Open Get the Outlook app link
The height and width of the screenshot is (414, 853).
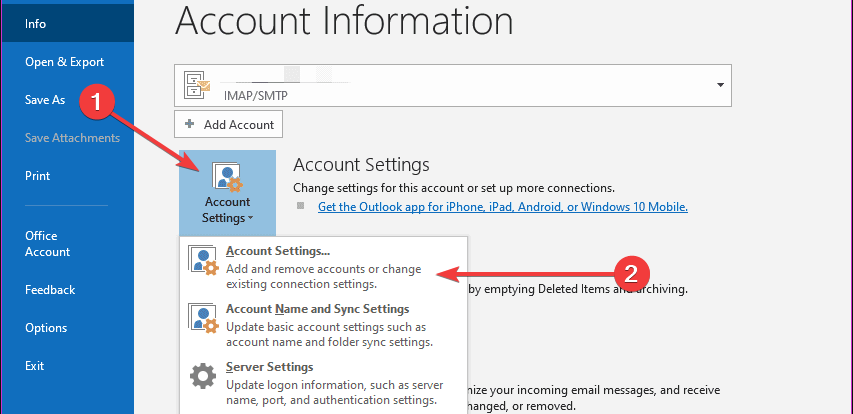click(503, 207)
